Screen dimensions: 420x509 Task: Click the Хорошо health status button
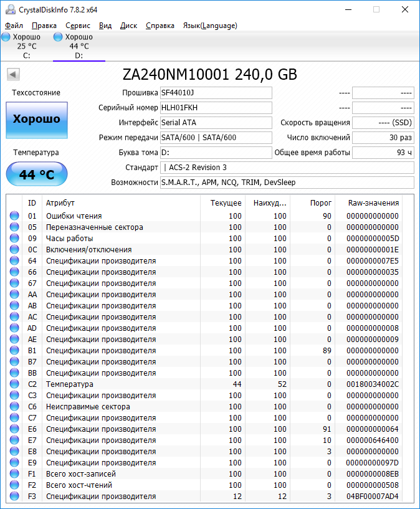37,120
